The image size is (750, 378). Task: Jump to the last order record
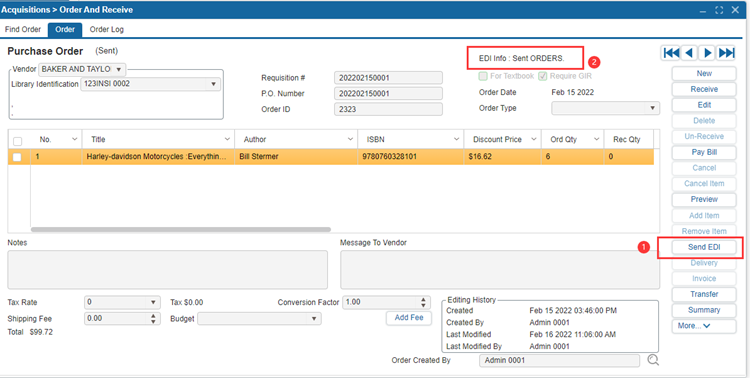(726, 53)
